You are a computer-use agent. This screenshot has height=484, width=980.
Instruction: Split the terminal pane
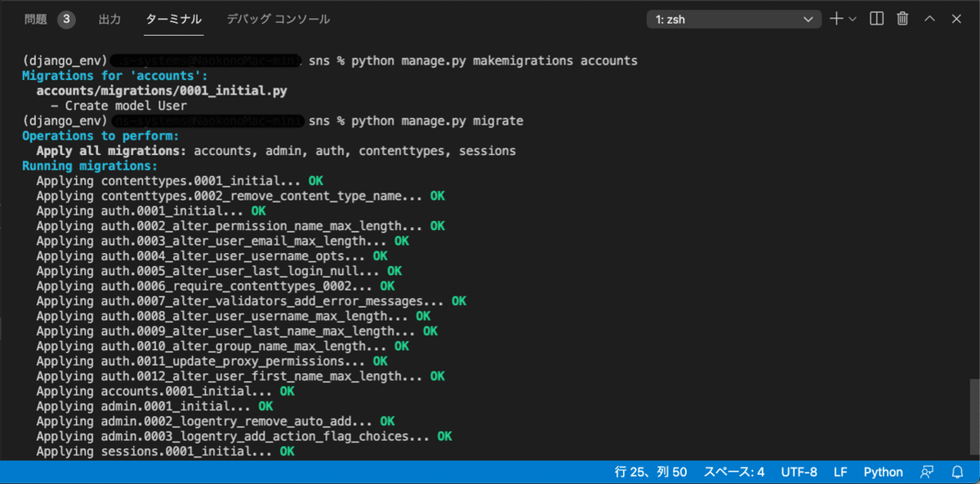pyautogui.click(x=876, y=19)
